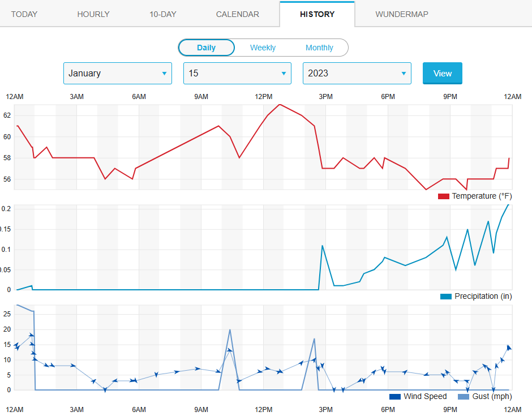Click the light blue Gust legend swatch
The height and width of the screenshot is (416, 532).
pos(463,397)
